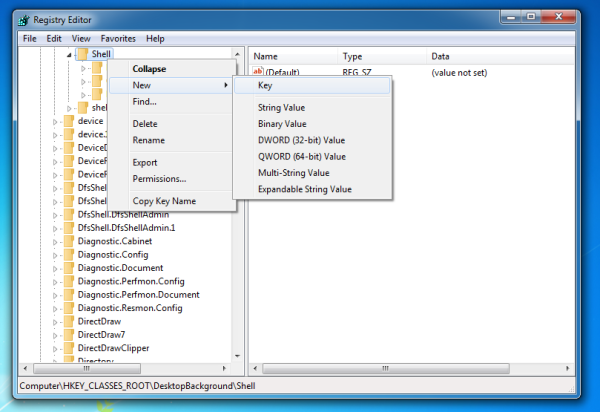
Task: Click the Registry Editor title bar icon
Action: (x=24, y=20)
